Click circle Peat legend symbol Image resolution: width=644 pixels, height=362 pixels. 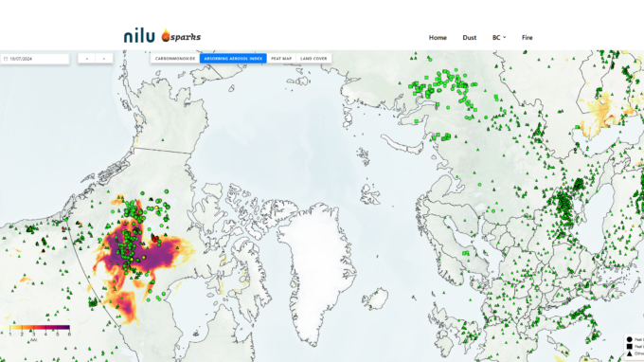click(629, 339)
